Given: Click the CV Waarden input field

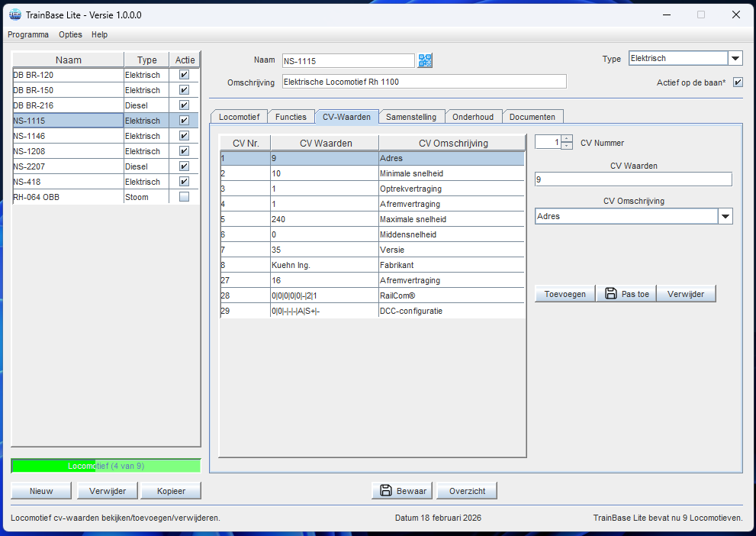Looking at the screenshot, I should [633, 179].
